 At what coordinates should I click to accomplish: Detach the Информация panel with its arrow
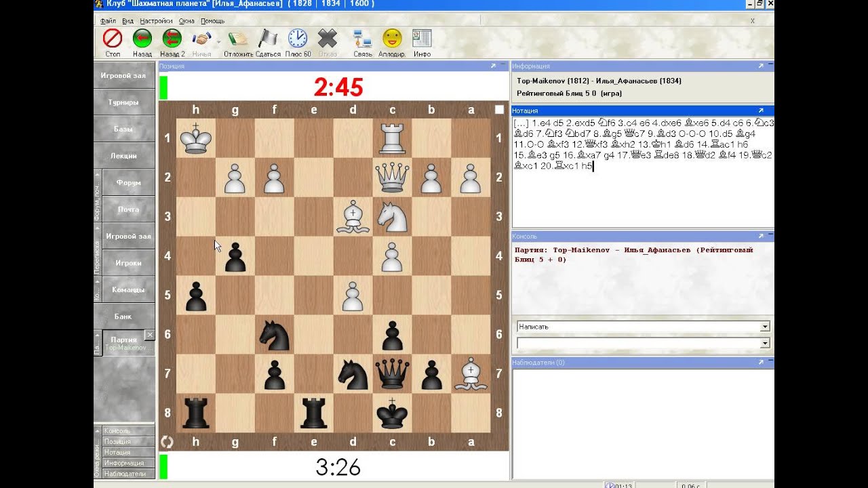761,66
